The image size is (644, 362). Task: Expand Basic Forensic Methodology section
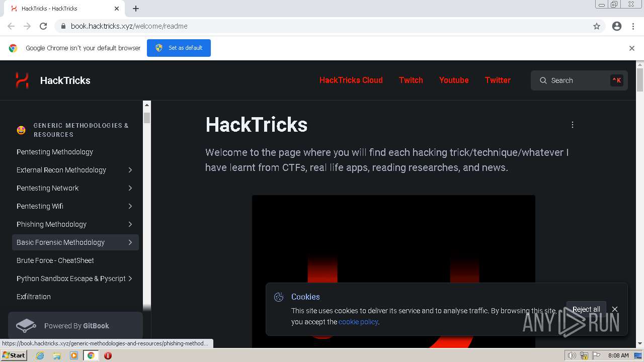[130, 242]
